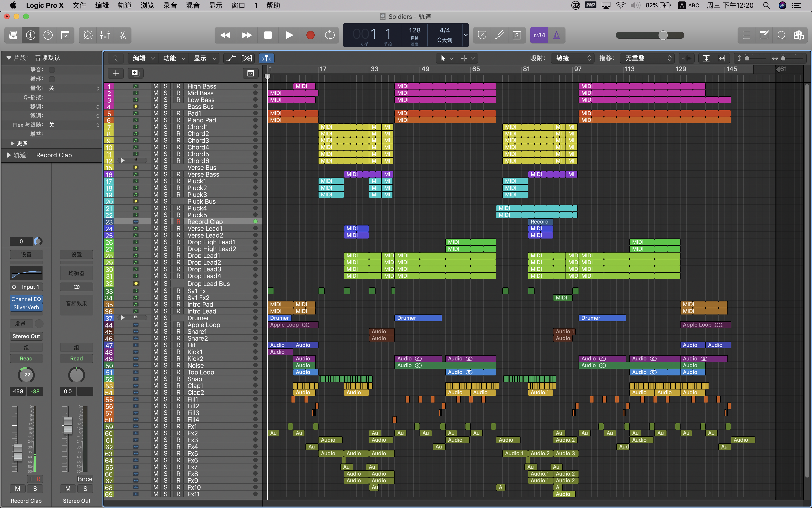Open the 轨道 menu in menu bar
812x508 pixels.
[124, 5]
